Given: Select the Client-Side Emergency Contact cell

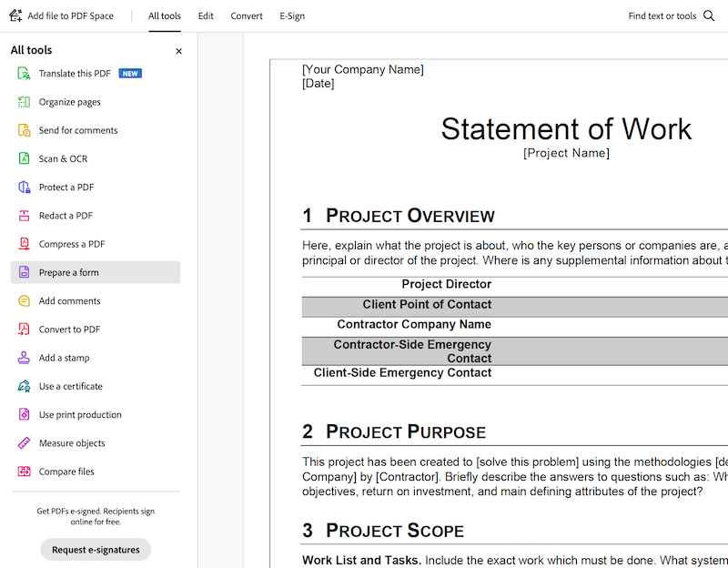Looking at the screenshot, I should click(x=402, y=373).
